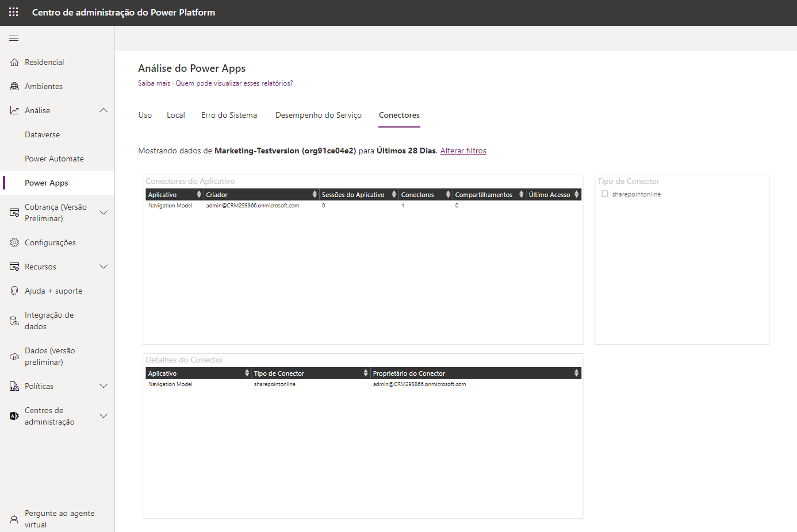Click the Residencial home icon
The image size is (797, 532).
[x=14, y=62]
